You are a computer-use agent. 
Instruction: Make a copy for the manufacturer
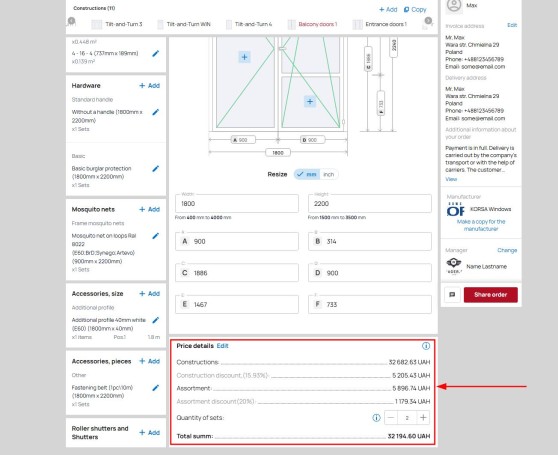(x=481, y=225)
